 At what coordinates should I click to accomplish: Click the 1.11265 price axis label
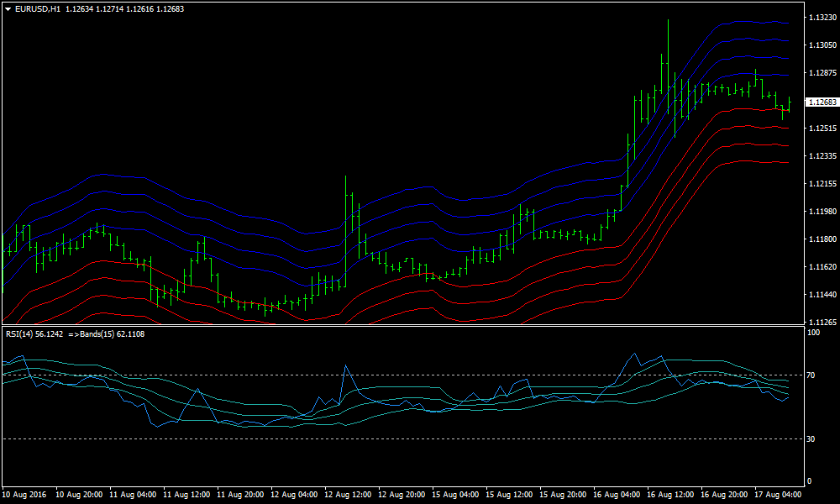pos(820,323)
